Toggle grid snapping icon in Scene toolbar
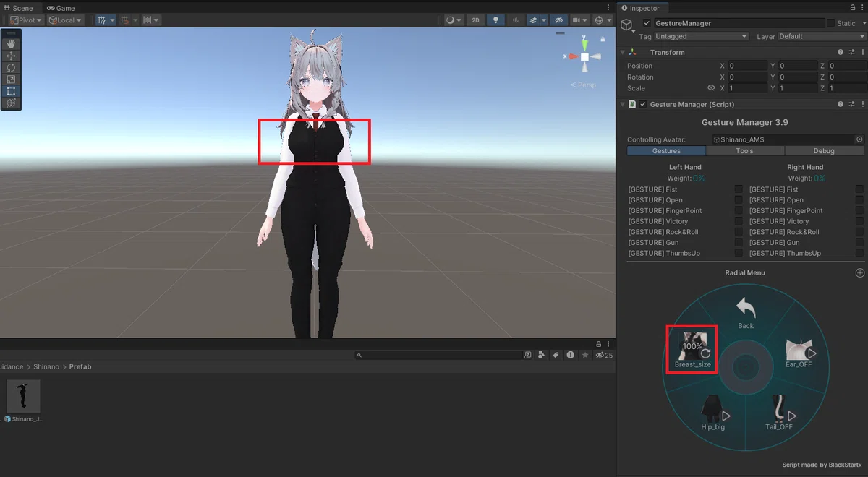 point(101,20)
